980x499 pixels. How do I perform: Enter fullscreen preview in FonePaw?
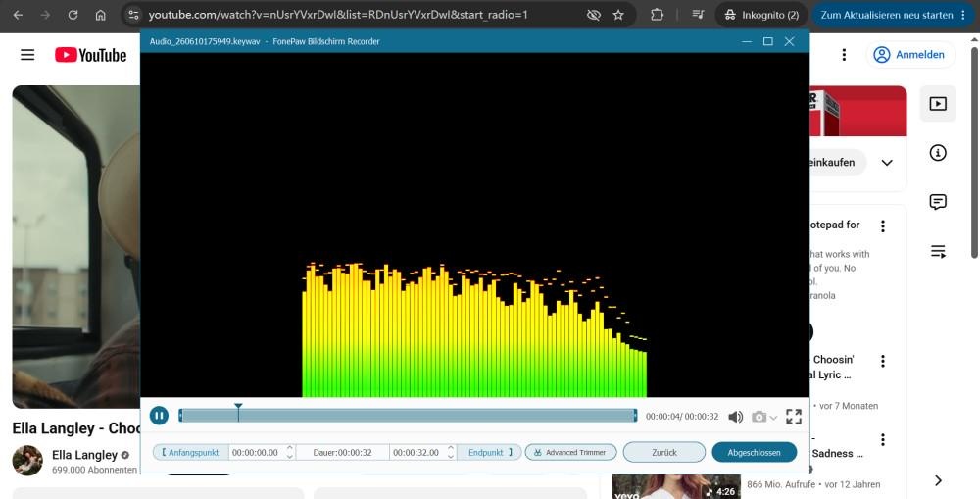click(x=794, y=417)
